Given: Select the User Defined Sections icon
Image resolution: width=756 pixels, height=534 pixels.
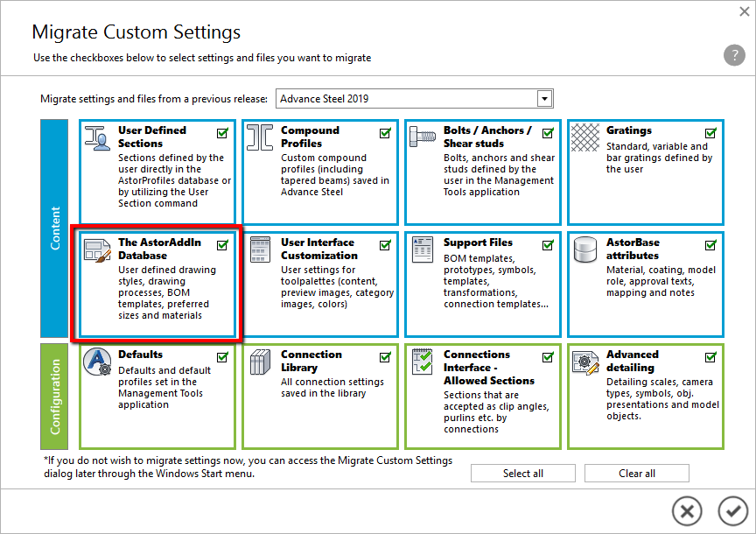Looking at the screenshot, I should pyautogui.click(x=96, y=138).
